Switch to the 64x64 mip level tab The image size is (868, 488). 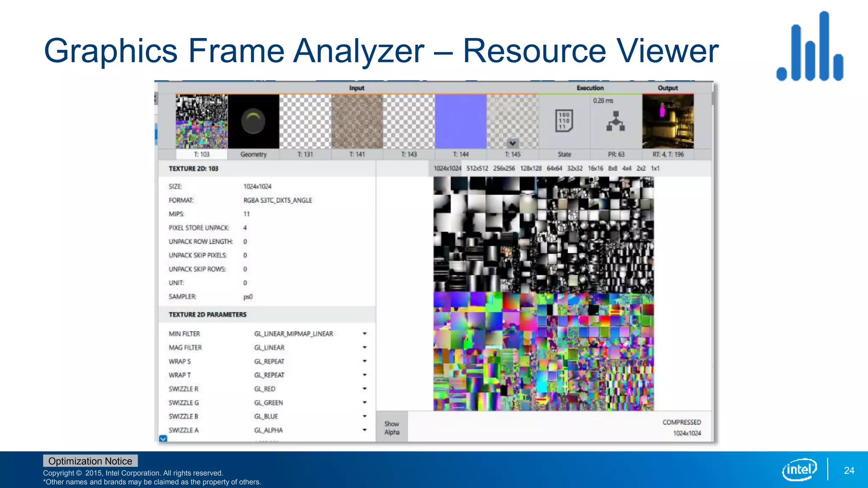coord(554,169)
